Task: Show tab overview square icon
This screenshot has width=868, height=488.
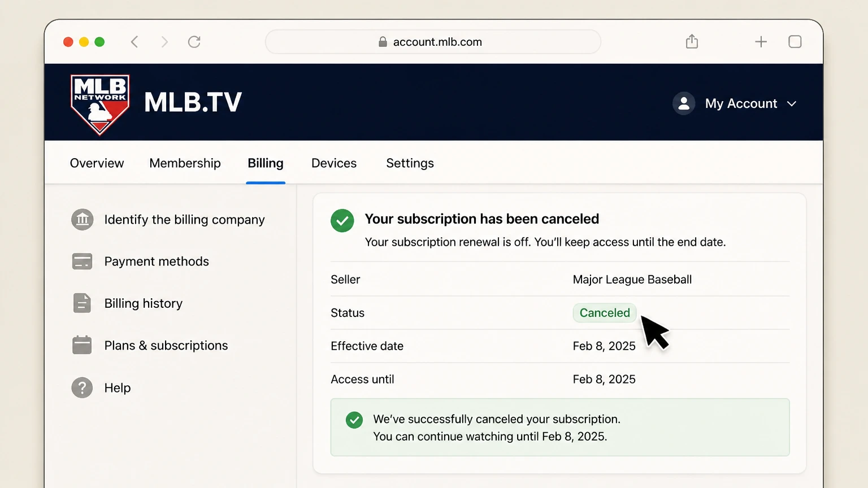Action: click(795, 42)
